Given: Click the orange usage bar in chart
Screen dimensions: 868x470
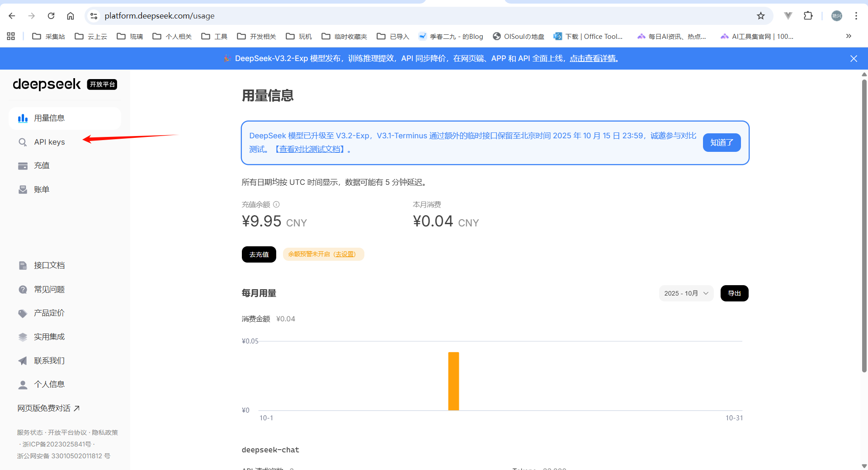Looking at the screenshot, I should point(453,381).
